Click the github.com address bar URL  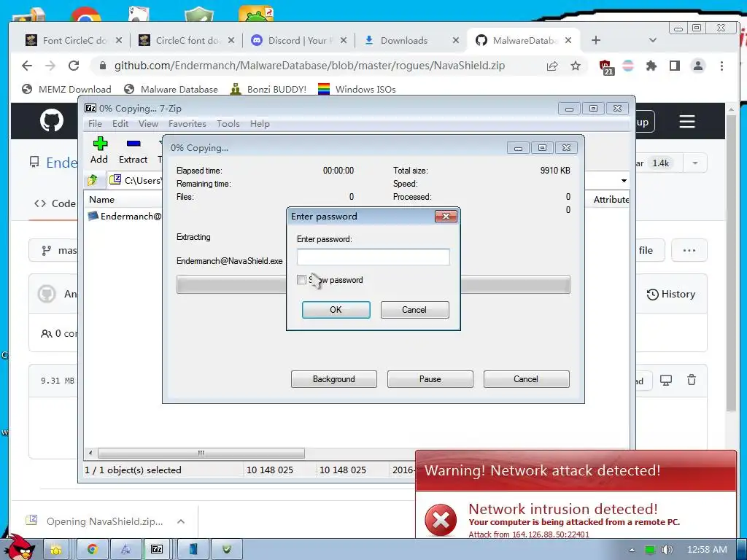coord(309,66)
